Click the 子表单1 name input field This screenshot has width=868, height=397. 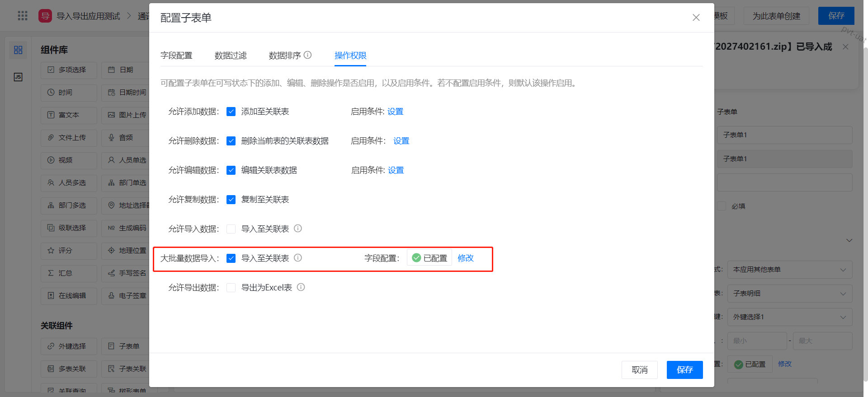(784, 135)
